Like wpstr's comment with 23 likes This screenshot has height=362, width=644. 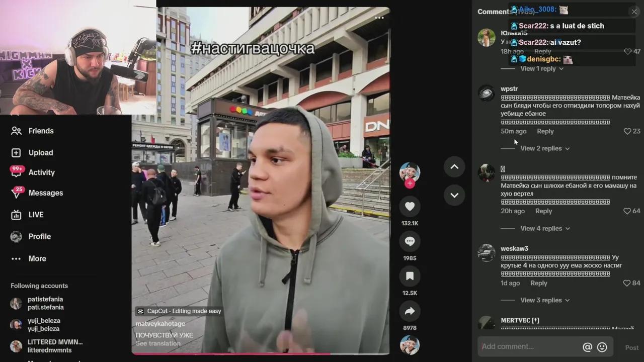627,131
